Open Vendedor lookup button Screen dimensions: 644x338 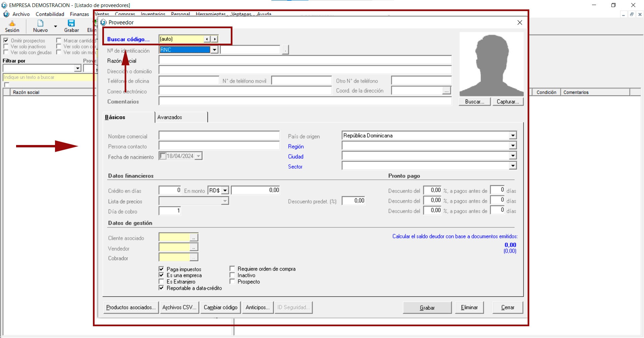coord(194,248)
